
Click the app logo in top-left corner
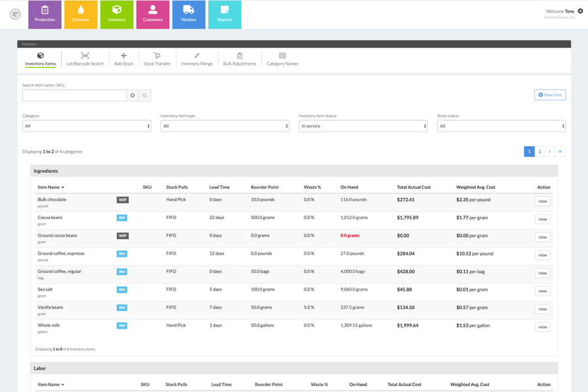15,14
